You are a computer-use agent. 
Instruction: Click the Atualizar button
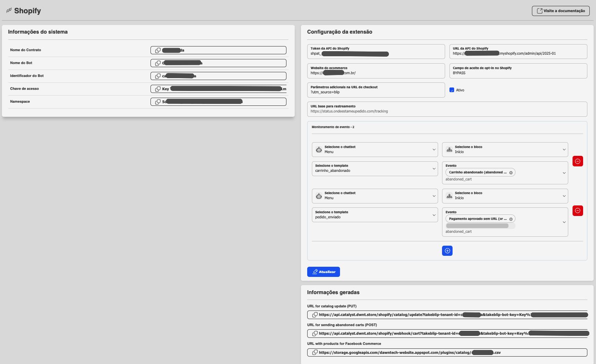[x=324, y=272]
